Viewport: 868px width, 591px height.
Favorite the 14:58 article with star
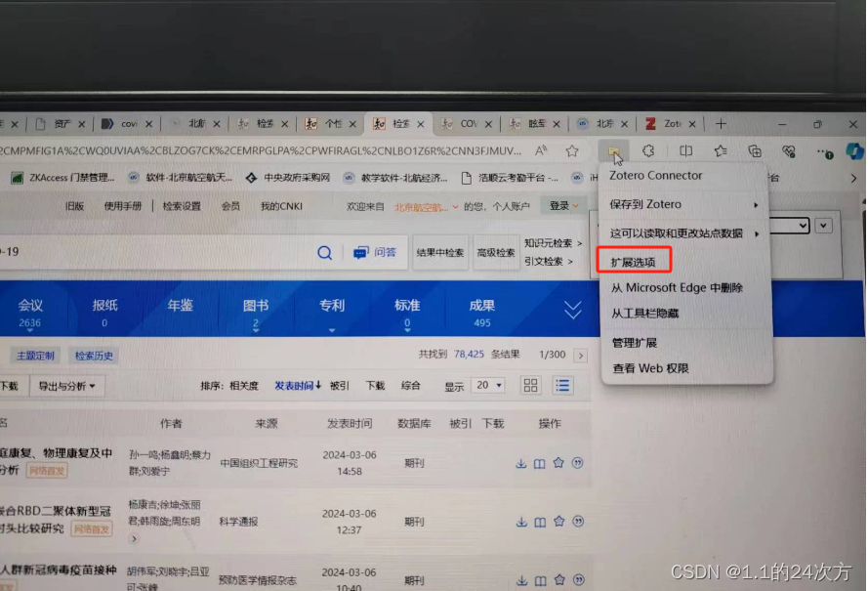(x=558, y=462)
